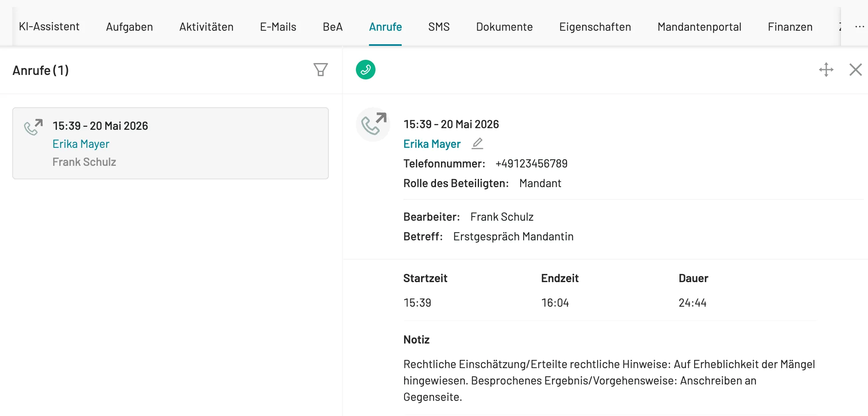Select the BeA tab
Image resolution: width=868 pixels, height=416 pixels.
pos(333,27)
